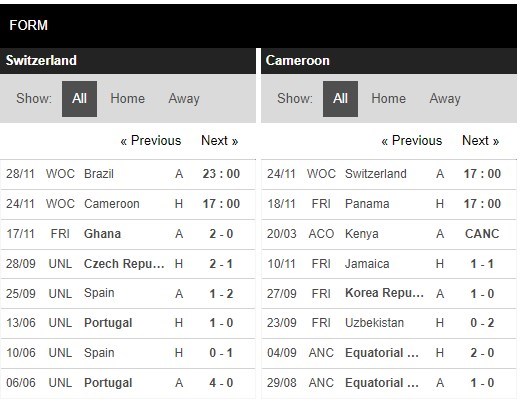The height and width of the screenshot is (407, 523).
Task: Go to Next Switzerland matches
Action: pyautogui.click(x=219, y=141)
